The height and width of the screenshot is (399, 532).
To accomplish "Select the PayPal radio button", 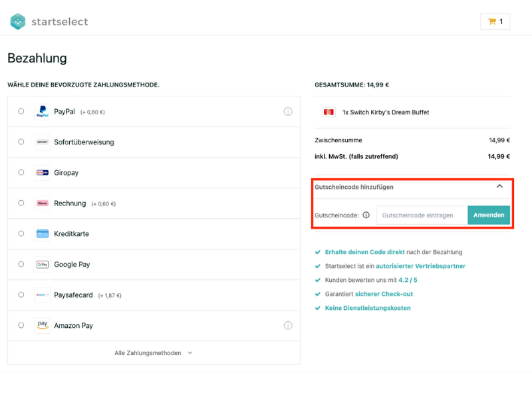I will tap(21, 112).
